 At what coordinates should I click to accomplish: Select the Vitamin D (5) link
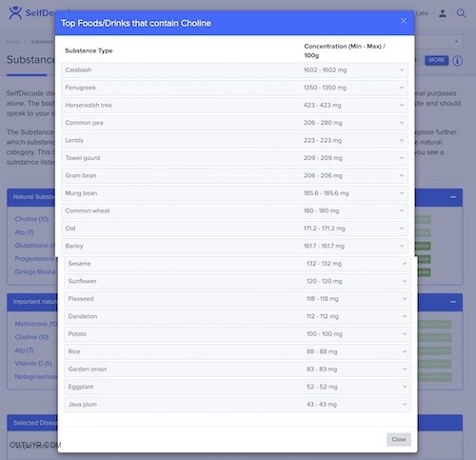(33, 364)
